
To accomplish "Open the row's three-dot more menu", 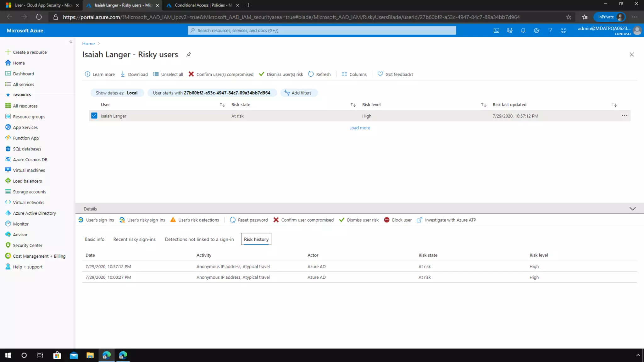I will point(624,116).
